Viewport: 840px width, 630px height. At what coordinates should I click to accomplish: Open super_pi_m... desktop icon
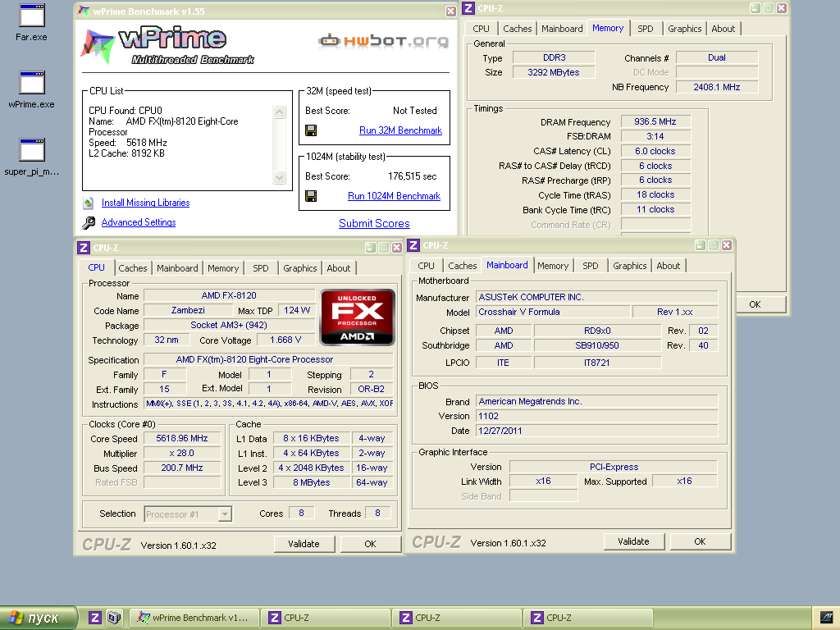click(32, 157)
